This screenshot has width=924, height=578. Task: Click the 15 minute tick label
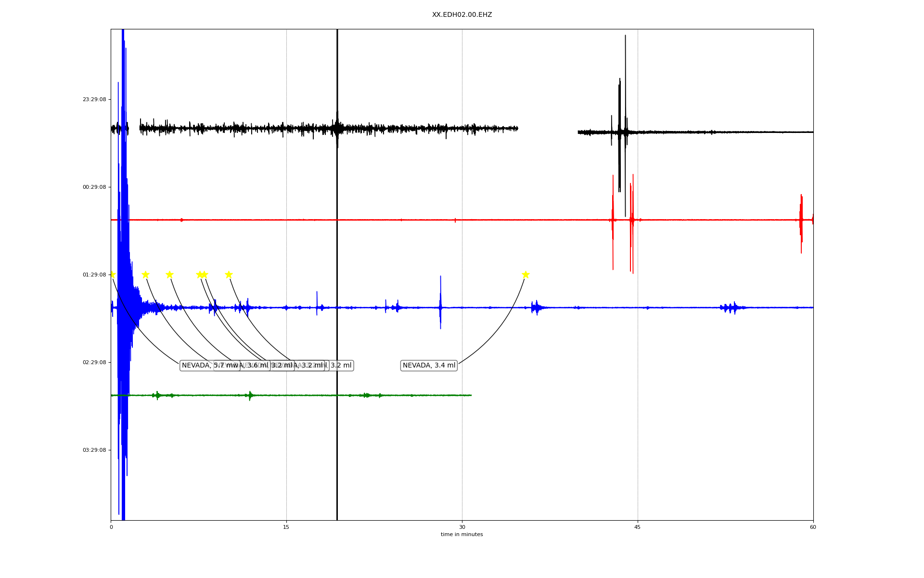286,527
